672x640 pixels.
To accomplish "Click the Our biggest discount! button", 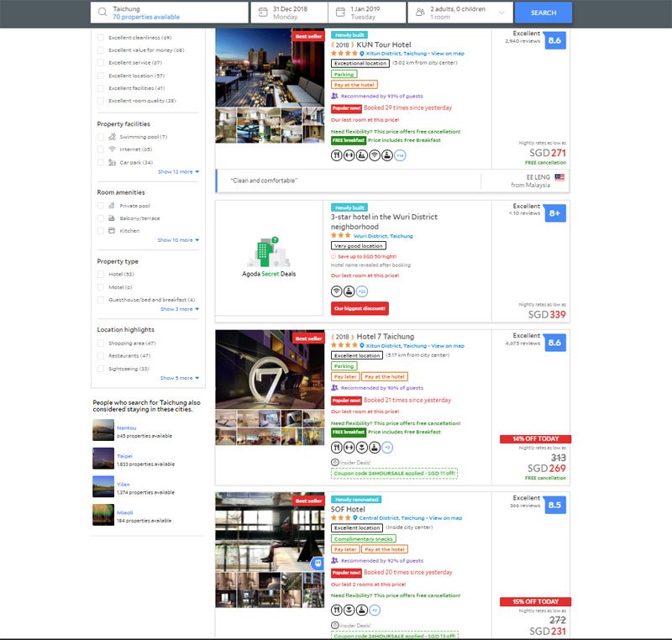I will tap(360, 308).
